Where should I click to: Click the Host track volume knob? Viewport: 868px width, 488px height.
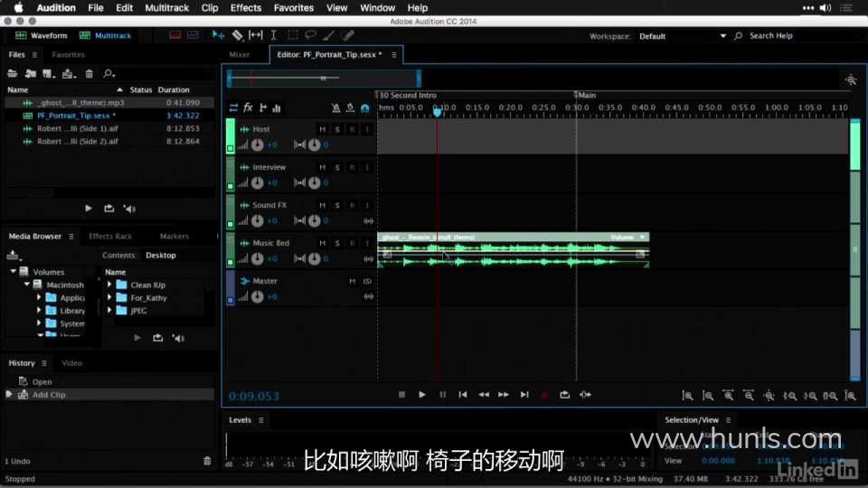[x=258, y=145]
